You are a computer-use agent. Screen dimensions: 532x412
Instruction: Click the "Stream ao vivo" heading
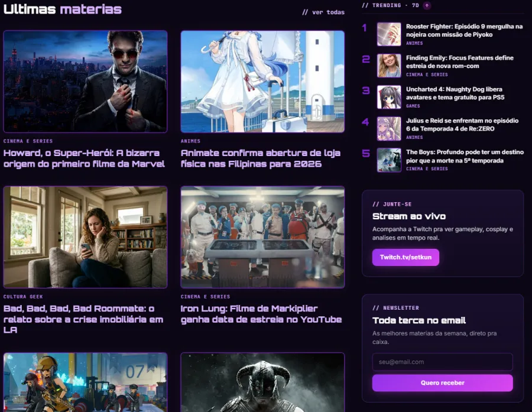[409, 216]
